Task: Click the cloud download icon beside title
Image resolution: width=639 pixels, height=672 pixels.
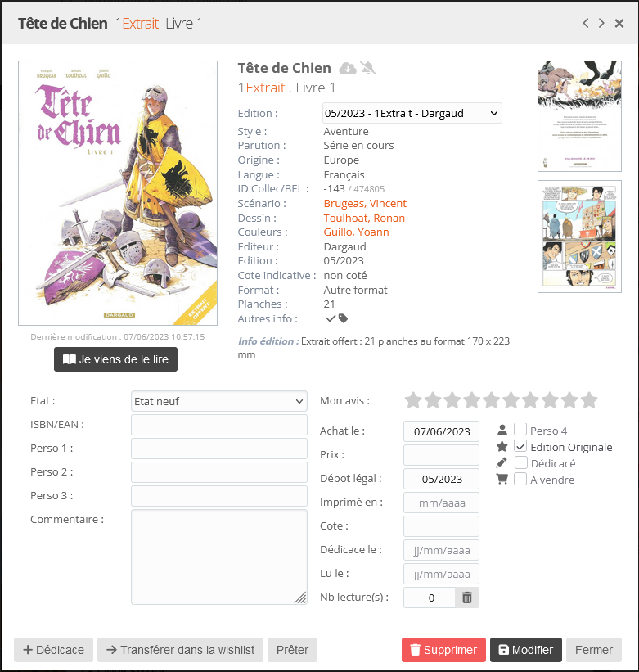Action: coord(348,68)
